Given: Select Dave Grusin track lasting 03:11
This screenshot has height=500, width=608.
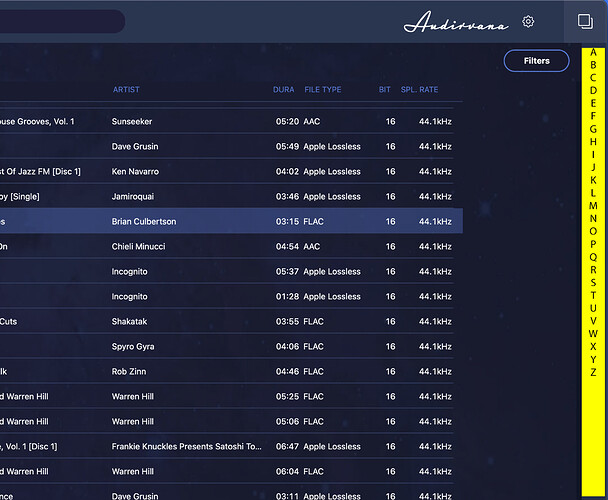Looking at the screenshot, I should click(x=226, y=493).
